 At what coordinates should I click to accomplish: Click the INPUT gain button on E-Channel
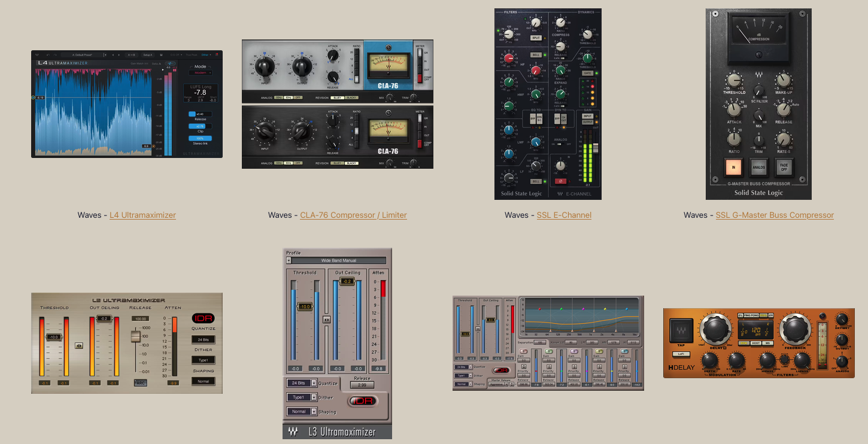click(587, 116)
